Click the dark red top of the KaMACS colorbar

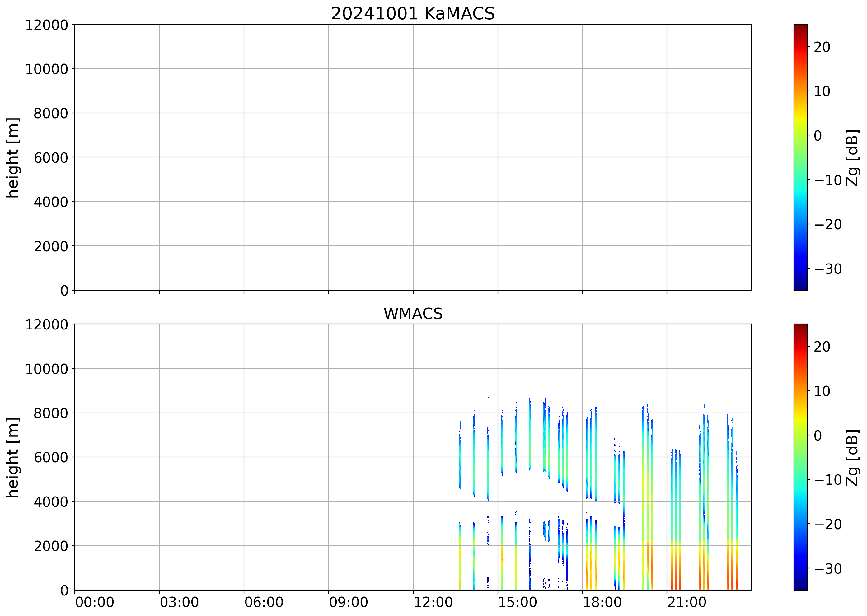coord(800,27)
